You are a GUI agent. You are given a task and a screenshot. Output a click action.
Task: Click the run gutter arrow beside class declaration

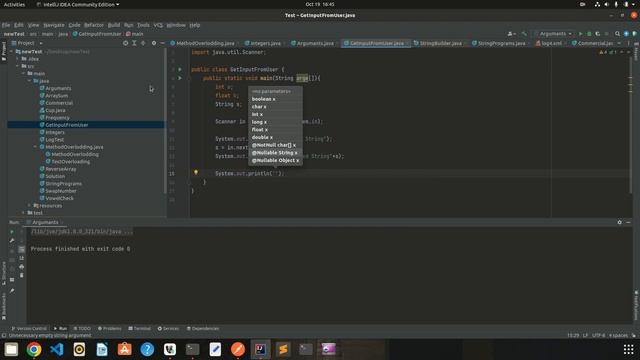click(180, 69)
